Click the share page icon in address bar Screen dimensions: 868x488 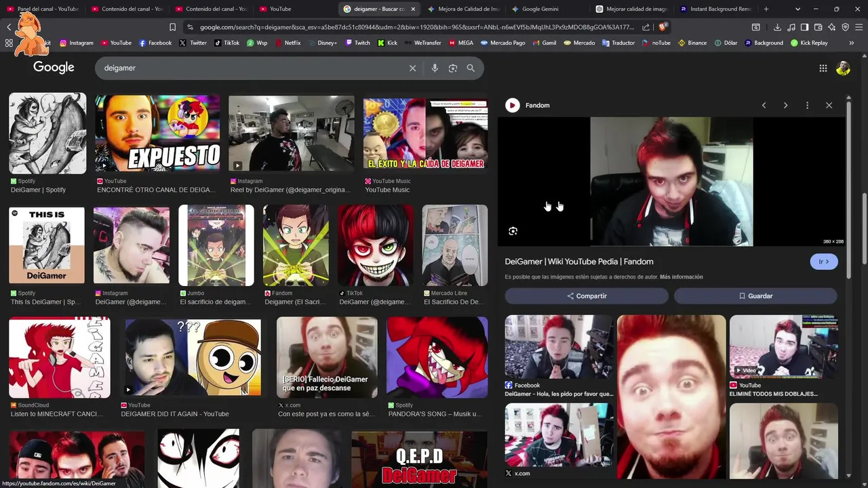click(x=646, y=27)
